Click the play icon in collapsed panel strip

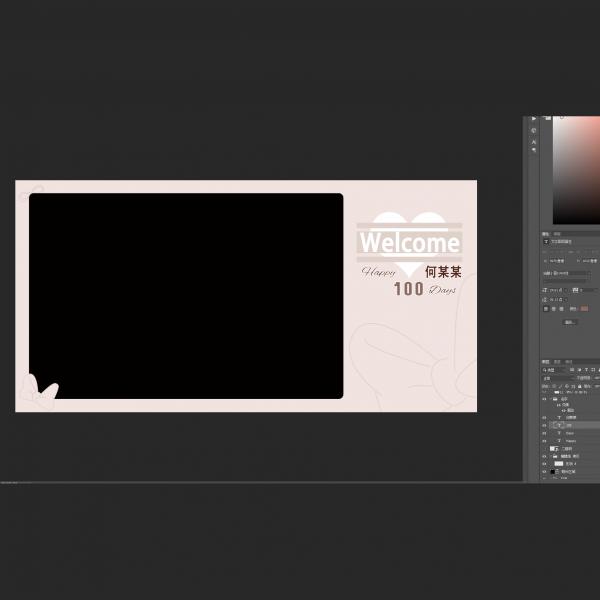click(x=534, y=119)
